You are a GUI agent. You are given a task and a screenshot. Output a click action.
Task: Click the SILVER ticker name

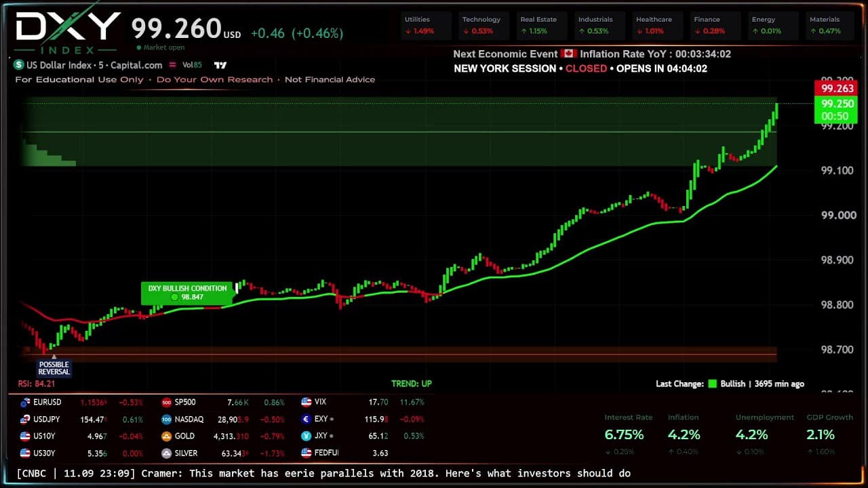[x=186, y=453]
